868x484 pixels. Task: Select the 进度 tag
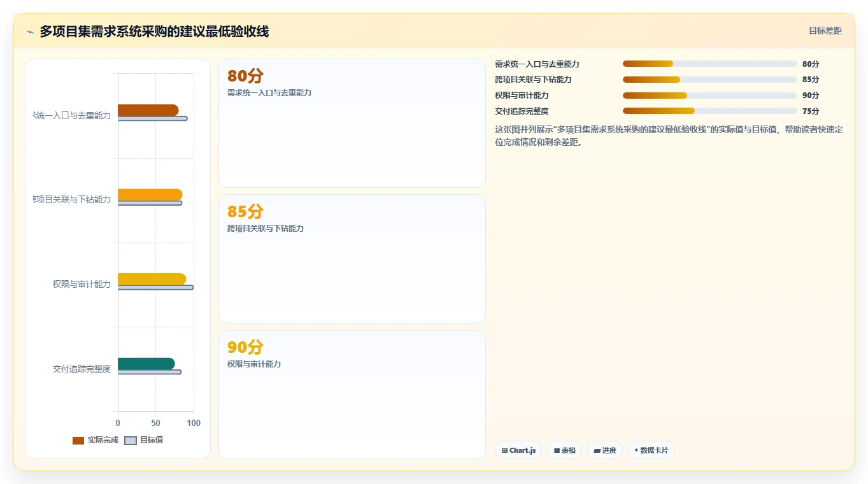[605, 450]
